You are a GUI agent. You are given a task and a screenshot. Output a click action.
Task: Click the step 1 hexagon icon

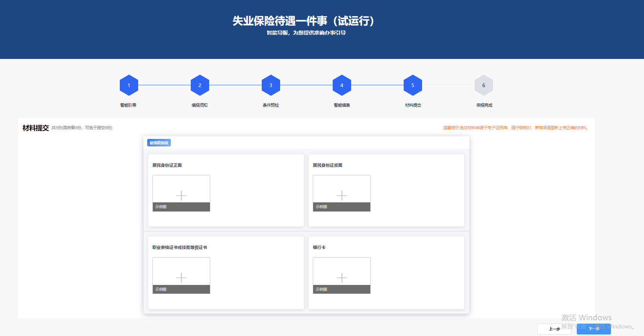pyautogui.click(x=129, y=85)
